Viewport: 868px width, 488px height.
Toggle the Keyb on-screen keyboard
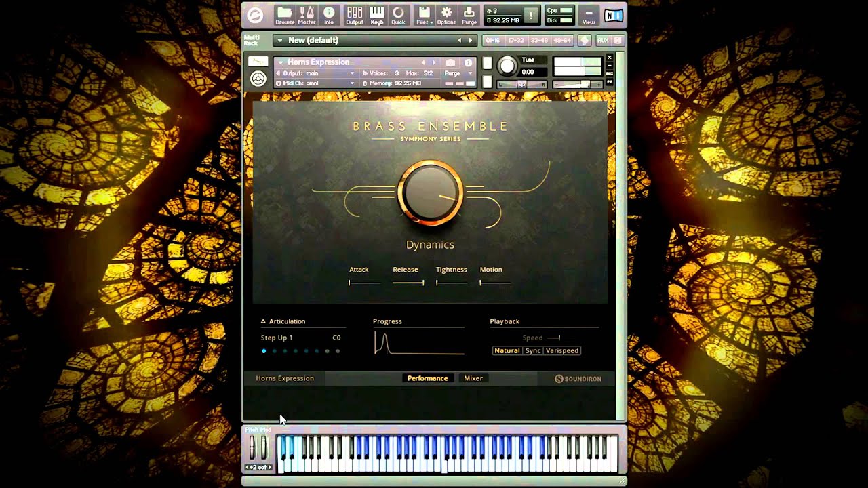pyautogui.click(x=376, y=15)
